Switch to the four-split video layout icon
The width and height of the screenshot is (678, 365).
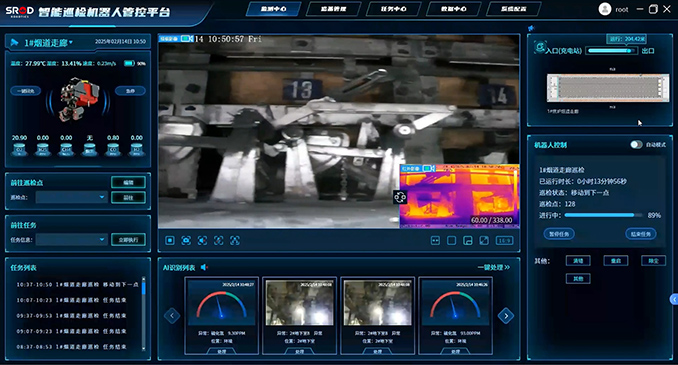tap(435, 240)
